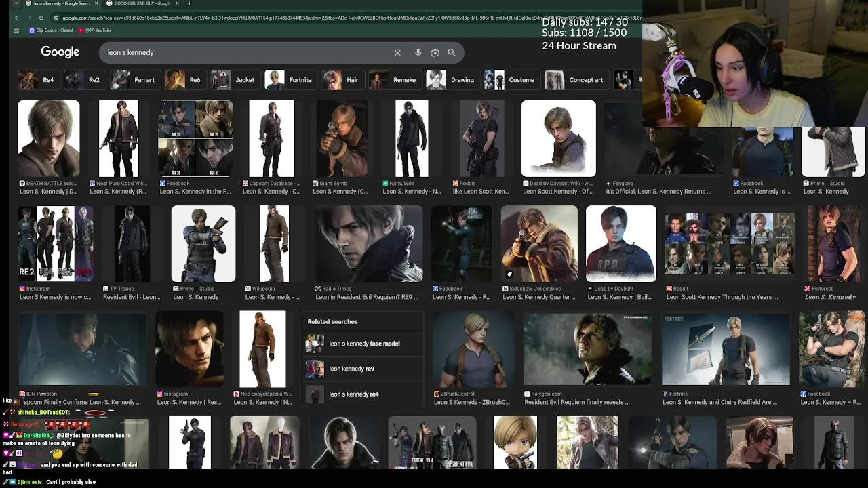Click the browser forward arrow
Image resolution: width=868 pixels, height=488 pixels.
point(28,18)
